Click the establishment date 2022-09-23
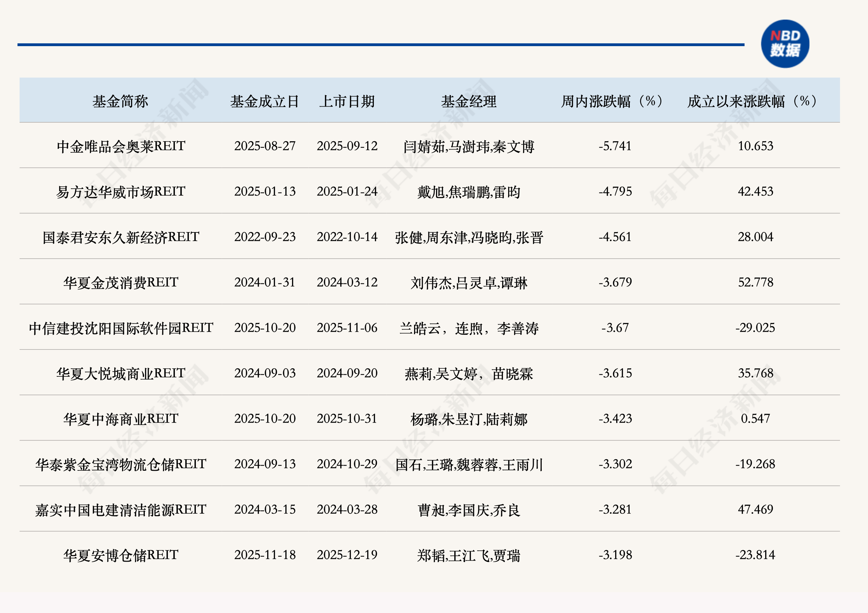This screenshot has height=613, width=868. coord(265,237)
